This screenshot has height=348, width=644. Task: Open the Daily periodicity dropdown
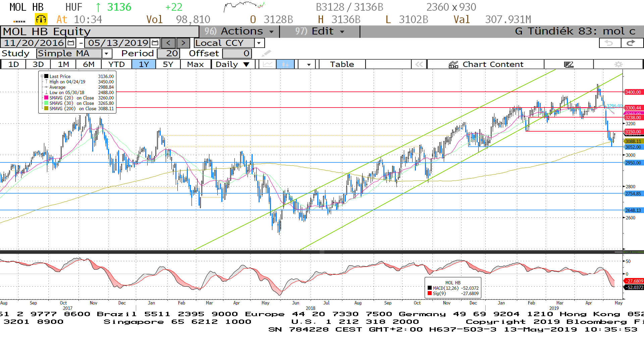pyautogui.click(x=233, y=64)
